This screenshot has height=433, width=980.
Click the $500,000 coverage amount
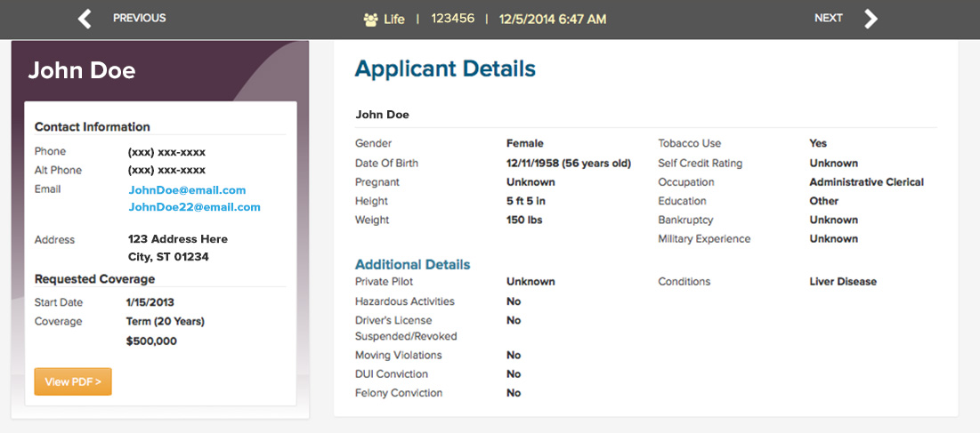point(151,341)
